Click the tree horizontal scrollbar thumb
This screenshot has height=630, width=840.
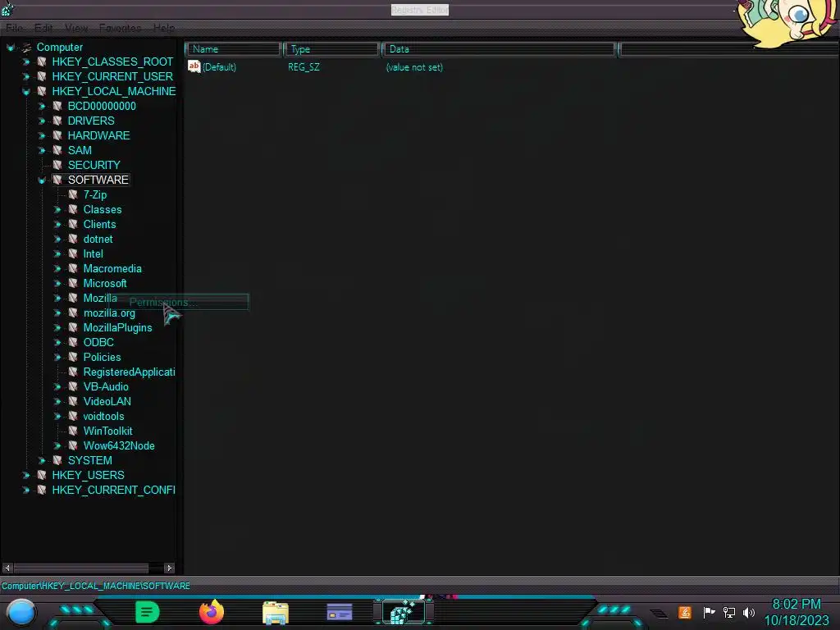[81, 568]
